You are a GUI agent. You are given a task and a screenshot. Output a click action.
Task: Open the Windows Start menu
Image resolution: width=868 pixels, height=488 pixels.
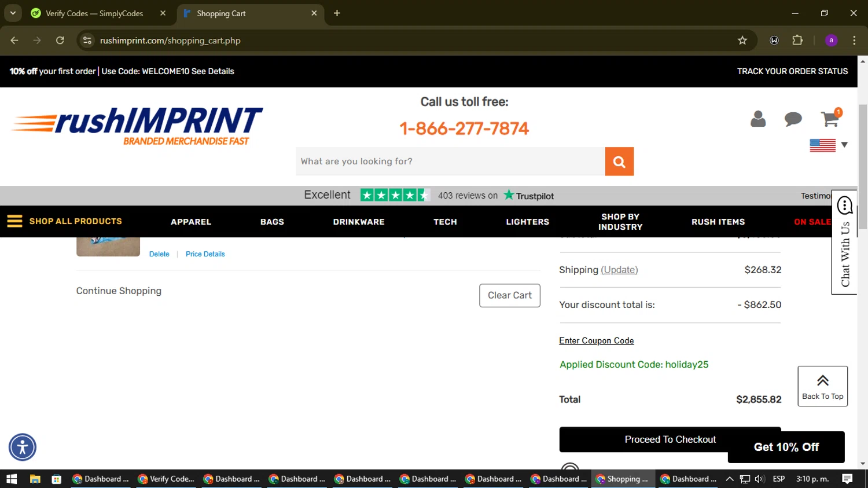pyautogui.click(x=12, y=479)
